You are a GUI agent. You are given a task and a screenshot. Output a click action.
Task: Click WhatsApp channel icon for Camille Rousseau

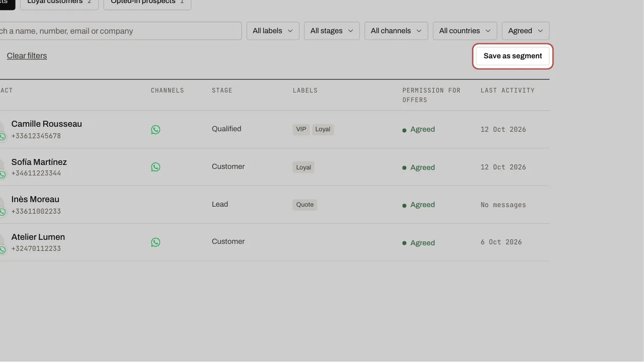pos(155,130)
